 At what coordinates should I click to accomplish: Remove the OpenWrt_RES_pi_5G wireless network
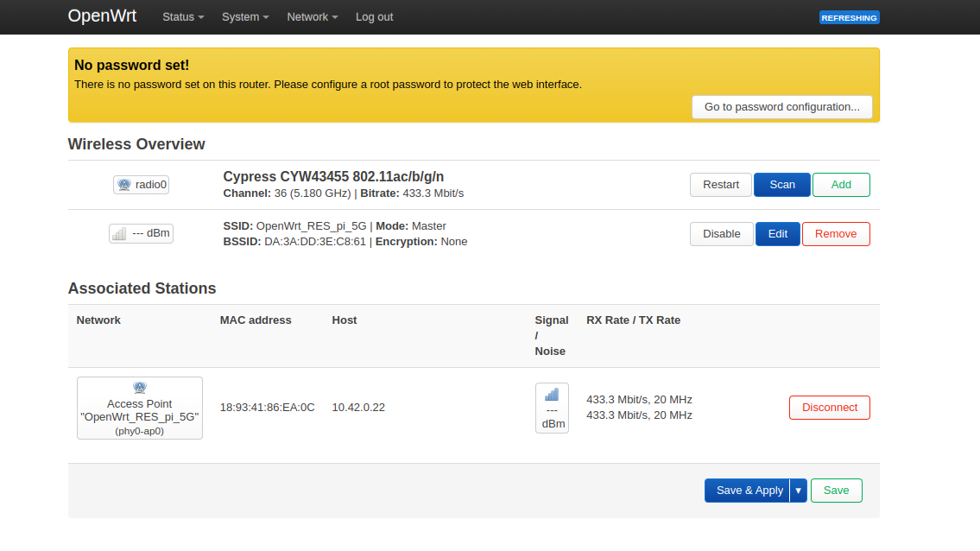click(835, 234)
